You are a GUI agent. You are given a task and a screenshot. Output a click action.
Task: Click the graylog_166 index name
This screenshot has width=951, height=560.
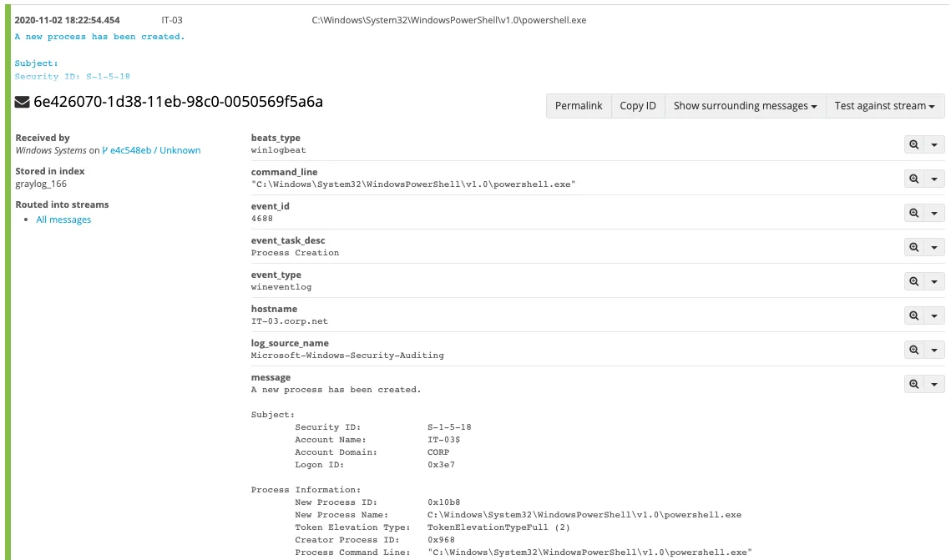click(x=41, y=184)
